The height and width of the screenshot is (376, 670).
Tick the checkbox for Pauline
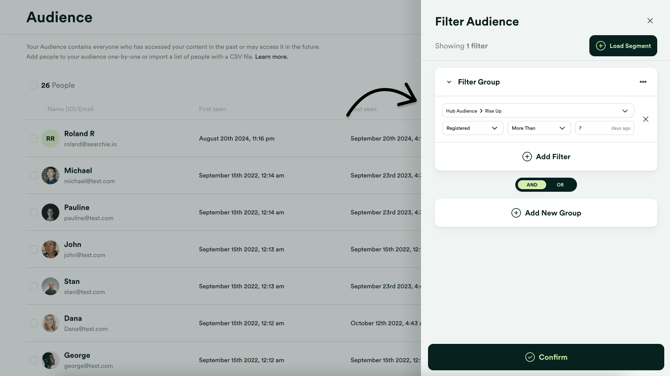click(33, 212)
